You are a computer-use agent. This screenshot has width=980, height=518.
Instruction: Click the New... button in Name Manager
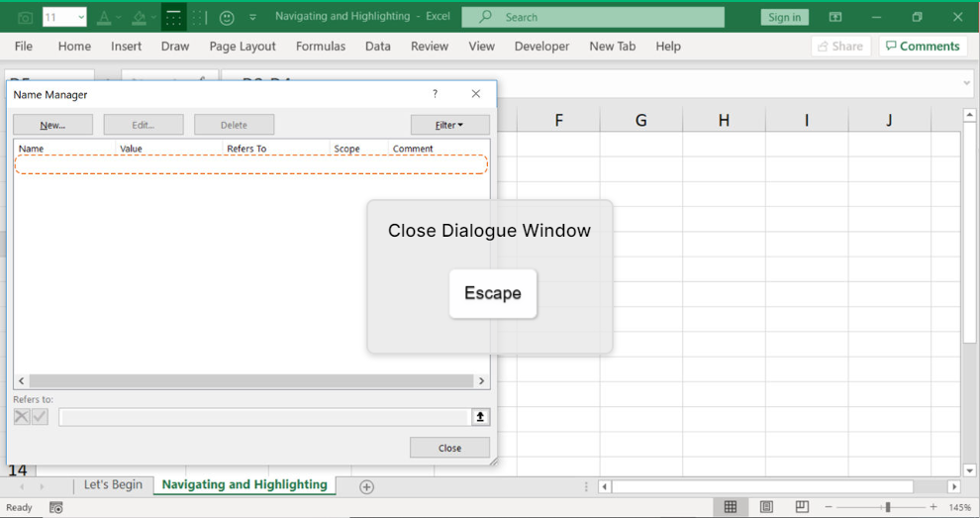pyautogui.click(x=52, y=125)
